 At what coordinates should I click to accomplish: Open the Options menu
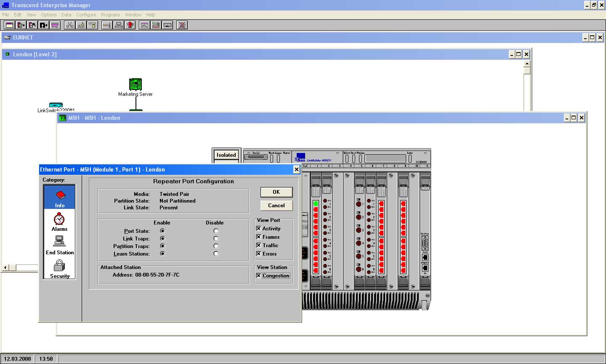[x=49, y=15]
